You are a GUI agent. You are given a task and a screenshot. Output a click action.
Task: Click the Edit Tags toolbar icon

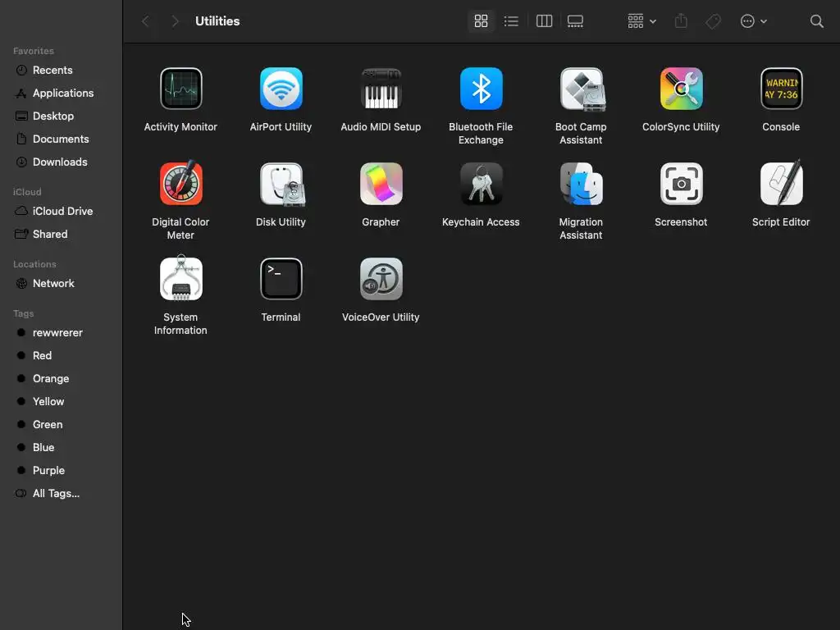713,21
